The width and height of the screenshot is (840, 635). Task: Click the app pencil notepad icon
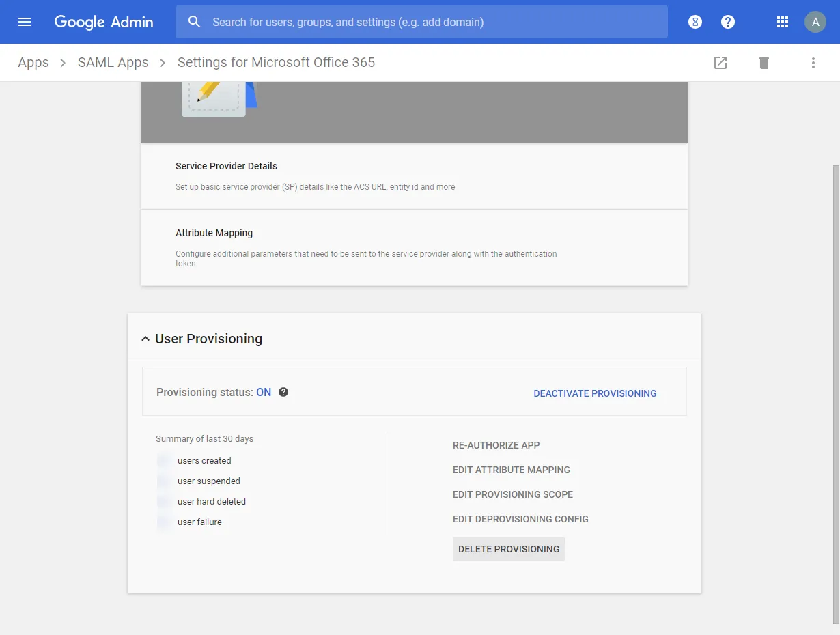(219, 99)
